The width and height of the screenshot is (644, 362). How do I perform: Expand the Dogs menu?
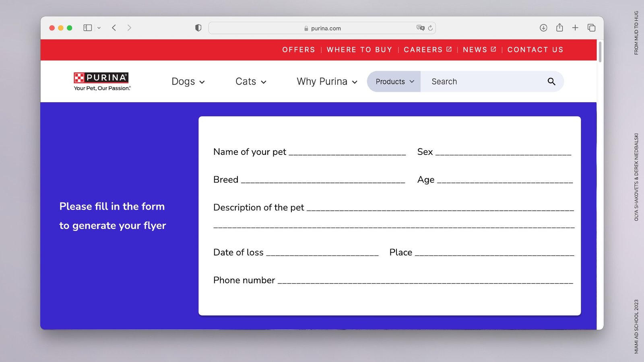tap(188, 82)
